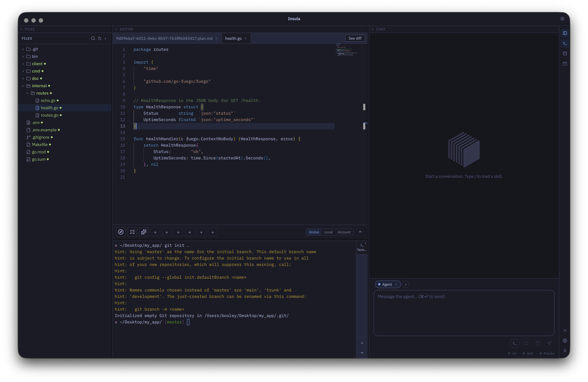
Task: Close the Term... terminal tab
Action: point(366,243)
